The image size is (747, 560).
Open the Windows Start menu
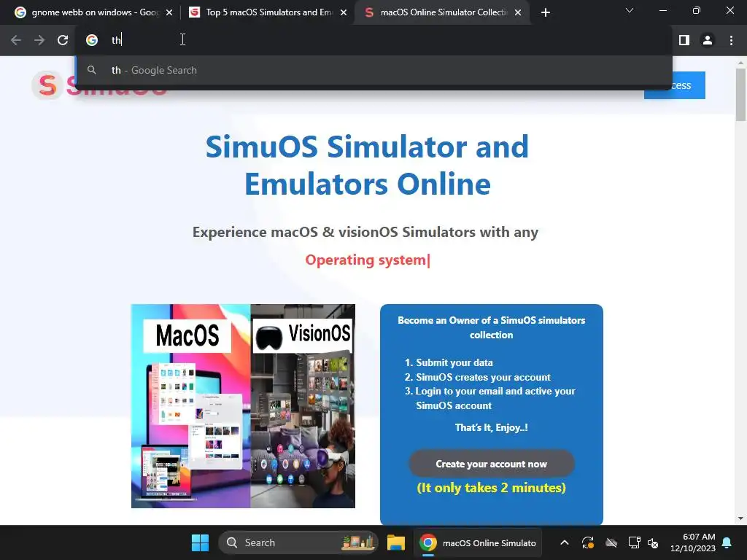coord(200,542)
